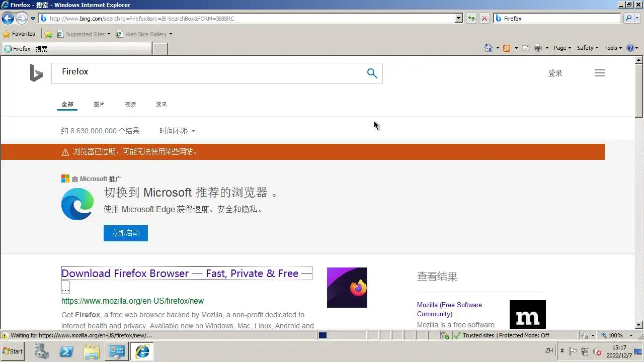Click the status bar security report icon

(445, 335)
